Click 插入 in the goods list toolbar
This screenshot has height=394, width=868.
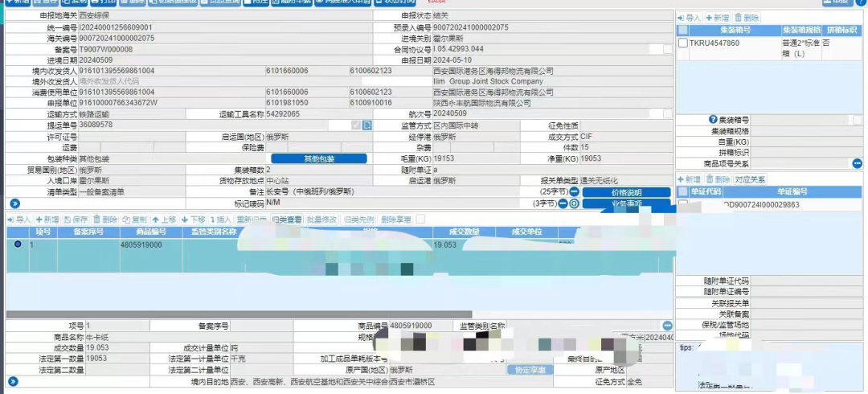coord(220,220)
